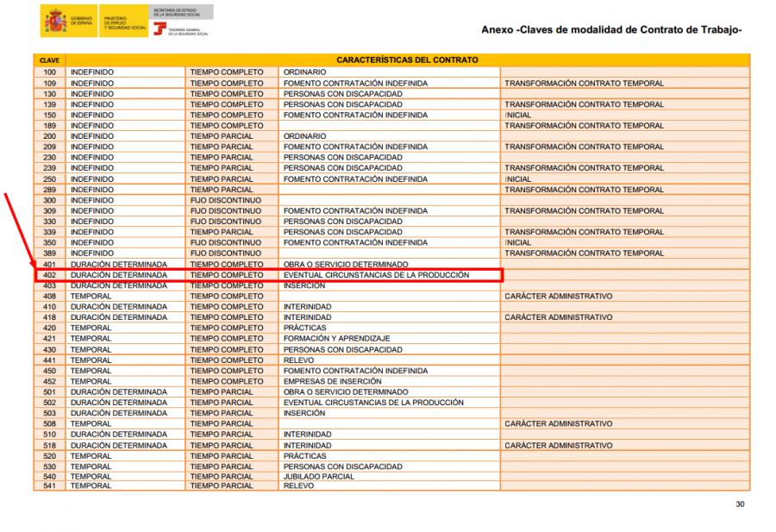Select the Prácticas cell in row 420
Viewport: 776px width, 532px height.
pyautogui.click(x=305, y=328)
